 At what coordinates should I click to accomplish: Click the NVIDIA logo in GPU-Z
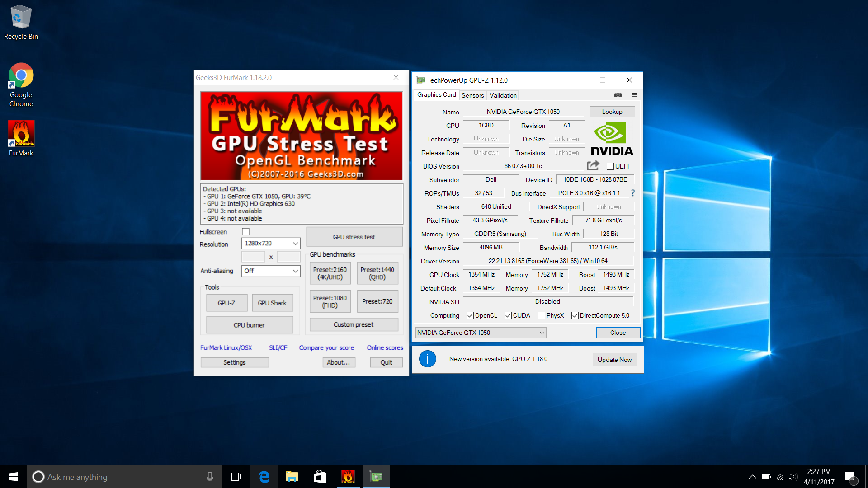(x=612, y=139)
